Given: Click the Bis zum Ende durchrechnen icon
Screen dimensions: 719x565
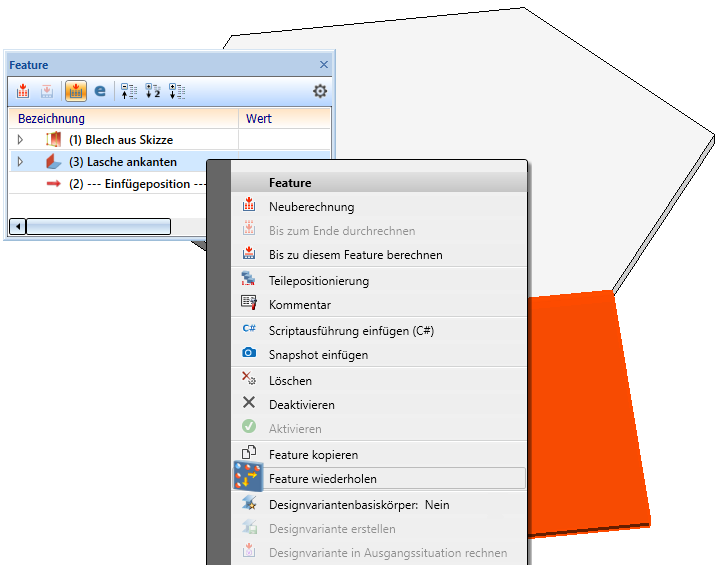Looking at the screenshot, I should coord(249,228).
